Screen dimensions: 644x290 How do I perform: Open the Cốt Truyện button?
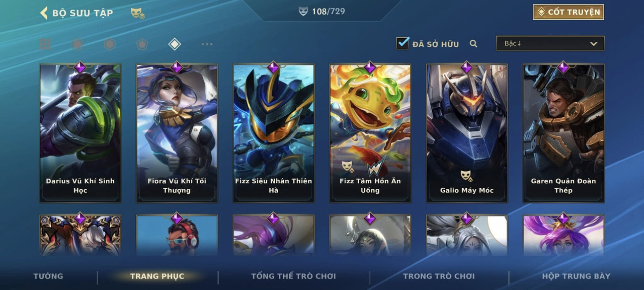(569, 12)
